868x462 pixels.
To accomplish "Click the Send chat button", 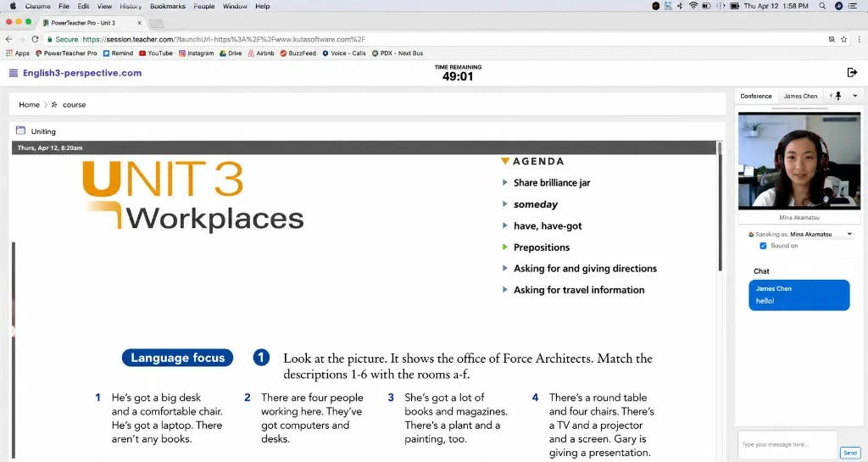I will [850, 453].
